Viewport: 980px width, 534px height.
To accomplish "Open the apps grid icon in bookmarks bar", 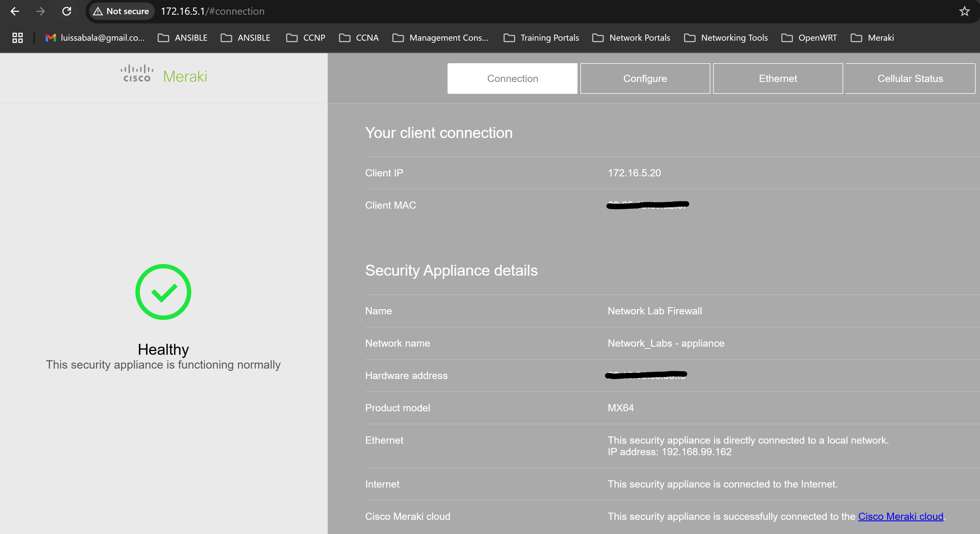I will [18, 38].
